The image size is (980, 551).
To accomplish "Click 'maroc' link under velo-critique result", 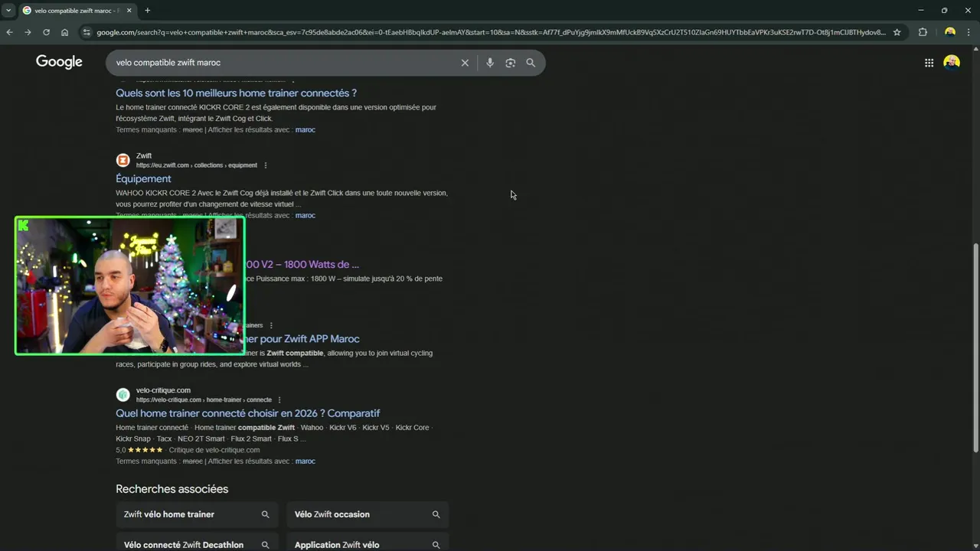I will 305,461.
